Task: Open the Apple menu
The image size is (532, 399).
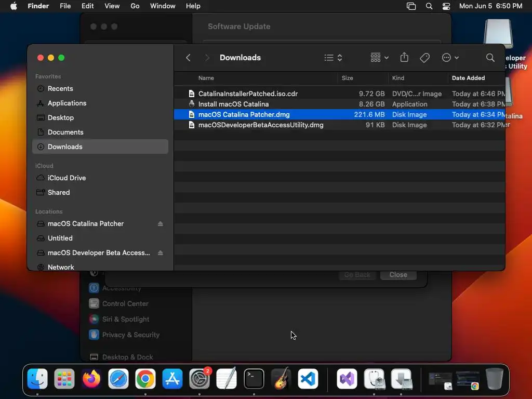Action: click(14, 6)
